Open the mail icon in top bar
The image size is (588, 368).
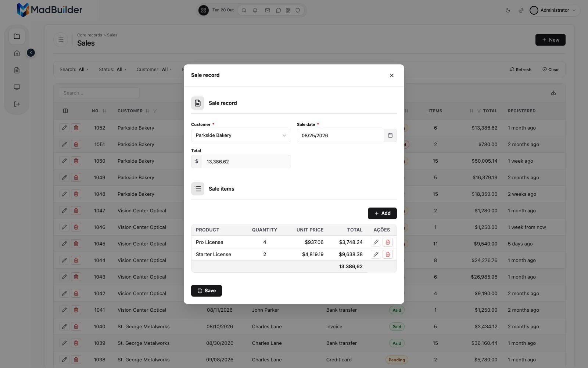pos(268,10)
